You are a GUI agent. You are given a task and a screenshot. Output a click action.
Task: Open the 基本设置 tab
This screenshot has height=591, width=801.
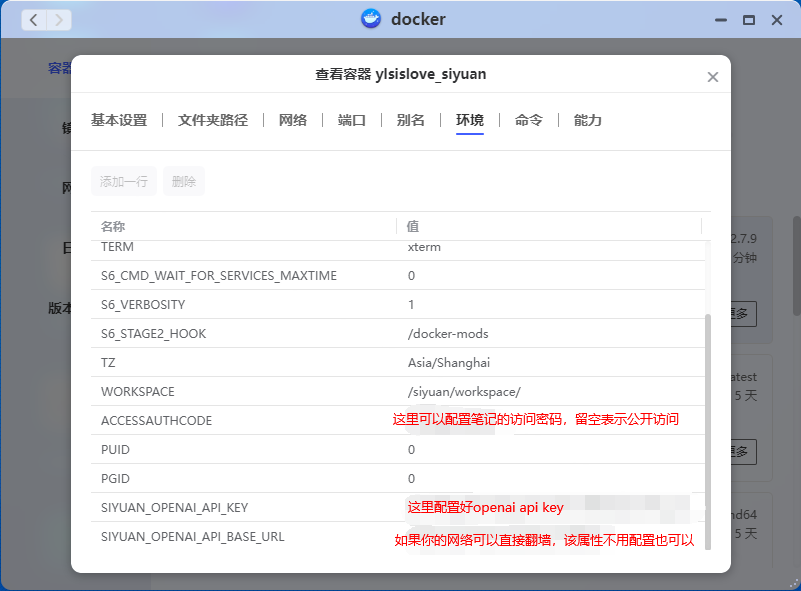point(119,120)
